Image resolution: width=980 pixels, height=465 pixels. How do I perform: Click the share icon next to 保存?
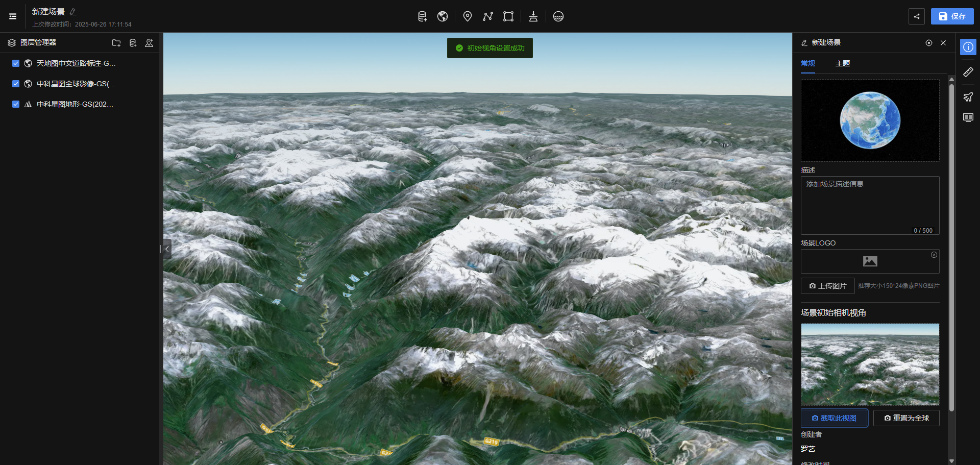[917, 16]
